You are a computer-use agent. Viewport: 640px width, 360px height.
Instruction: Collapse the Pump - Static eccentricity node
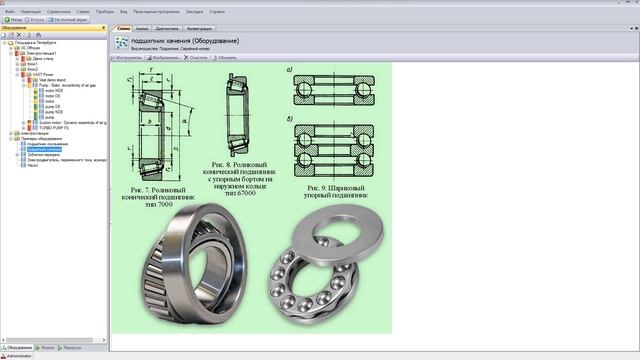click(24, 85)
